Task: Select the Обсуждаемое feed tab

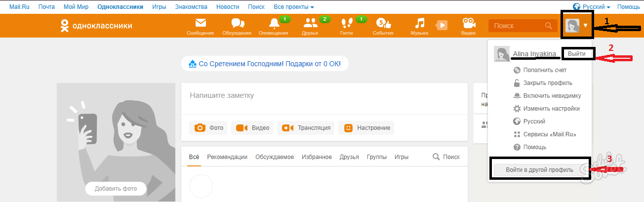Action: pos(275,157)
